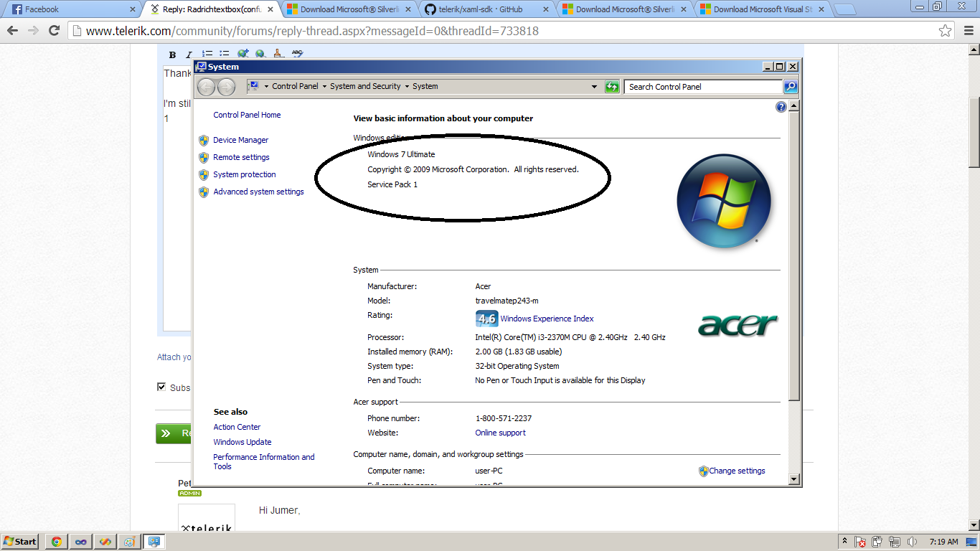Click the Acer logo image
980x551 pixels.
tap(738, 324)
